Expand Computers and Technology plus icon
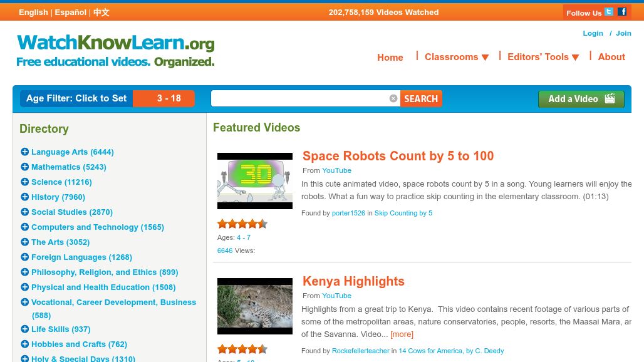This screenshot has height=362, width=644. point(24,227)
